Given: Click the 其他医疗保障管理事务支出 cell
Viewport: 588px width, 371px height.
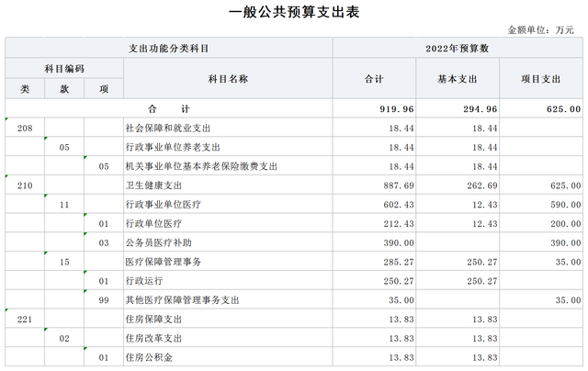Looking at the screenshot, I should (x=182, y=299).
